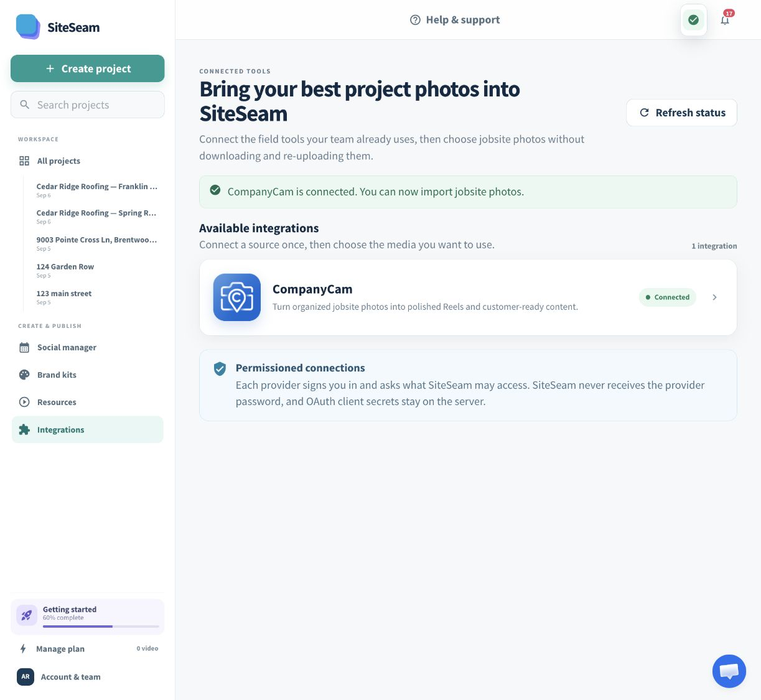Click the Refresh status button
Viewport: 761px width, 700px height.
tap(681, 113)
